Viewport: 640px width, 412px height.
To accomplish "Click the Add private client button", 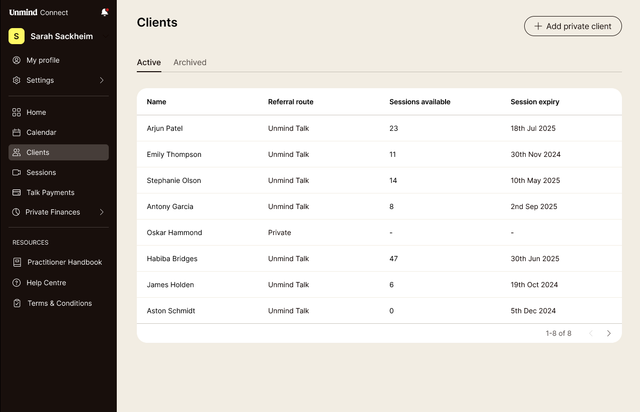I will 572,26.
